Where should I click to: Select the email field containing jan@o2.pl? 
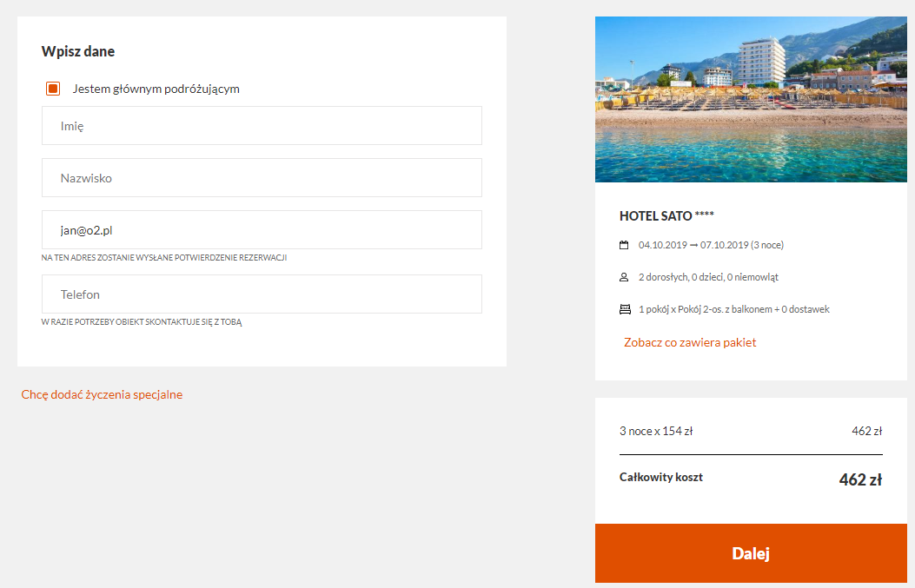point(262,230)
